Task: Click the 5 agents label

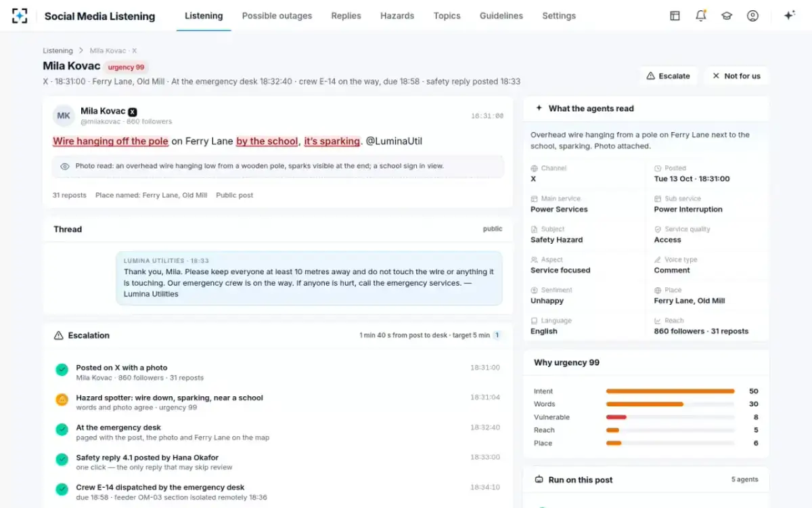Action: [745, 480]
